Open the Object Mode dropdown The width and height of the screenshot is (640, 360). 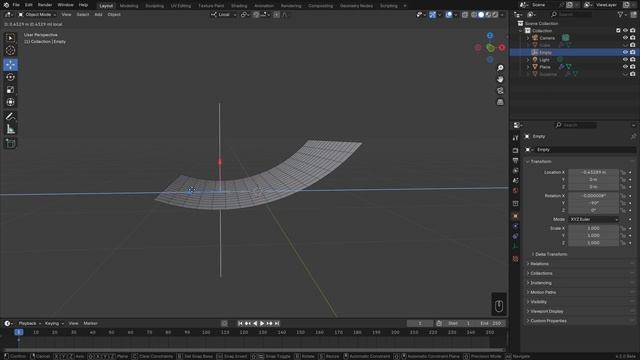pyautogui.click(x=37, y=15)
